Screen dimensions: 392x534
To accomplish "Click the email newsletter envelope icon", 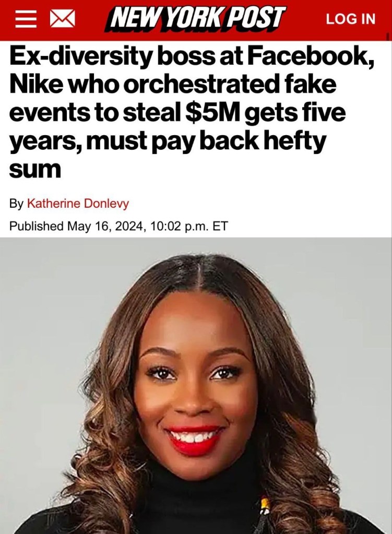I will (62, 19).
